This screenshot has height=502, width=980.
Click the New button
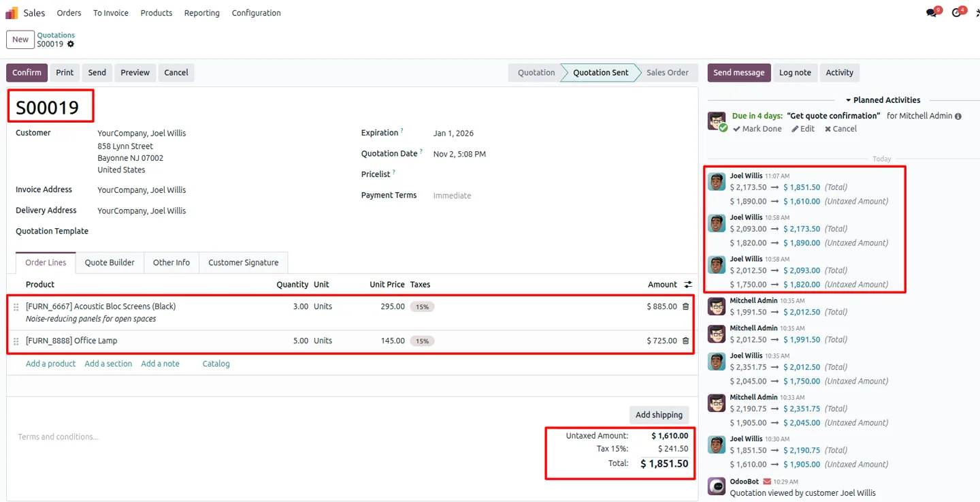click(20, 40)
